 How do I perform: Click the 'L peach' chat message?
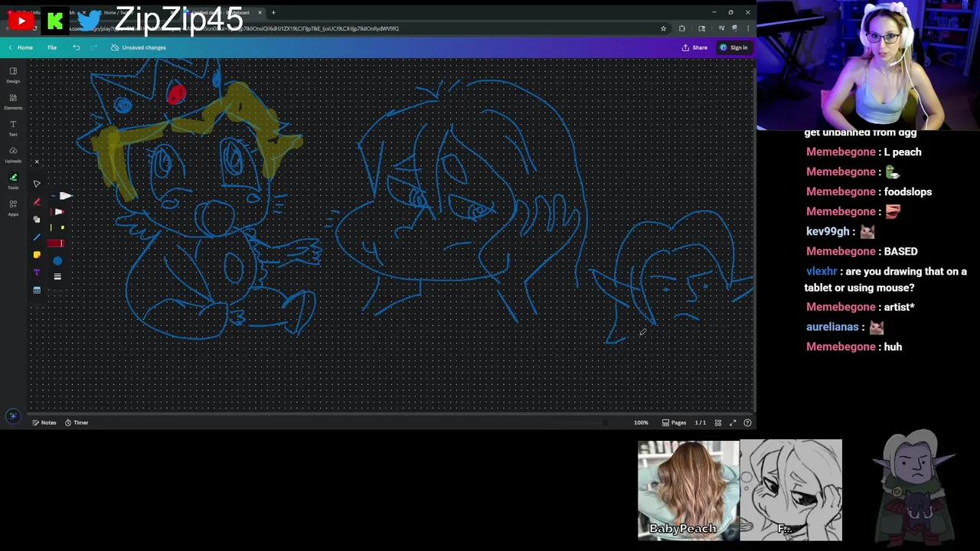tap(903, 152)
